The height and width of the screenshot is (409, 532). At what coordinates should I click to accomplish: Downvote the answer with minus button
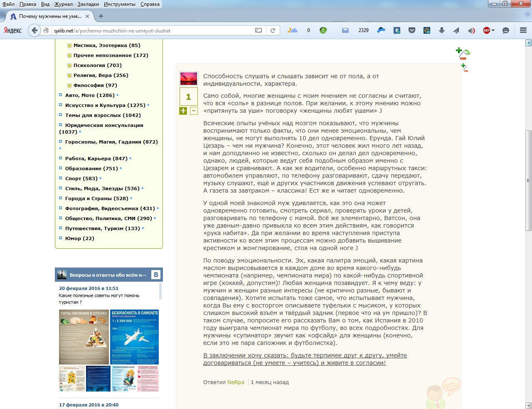tap(194, 111)
